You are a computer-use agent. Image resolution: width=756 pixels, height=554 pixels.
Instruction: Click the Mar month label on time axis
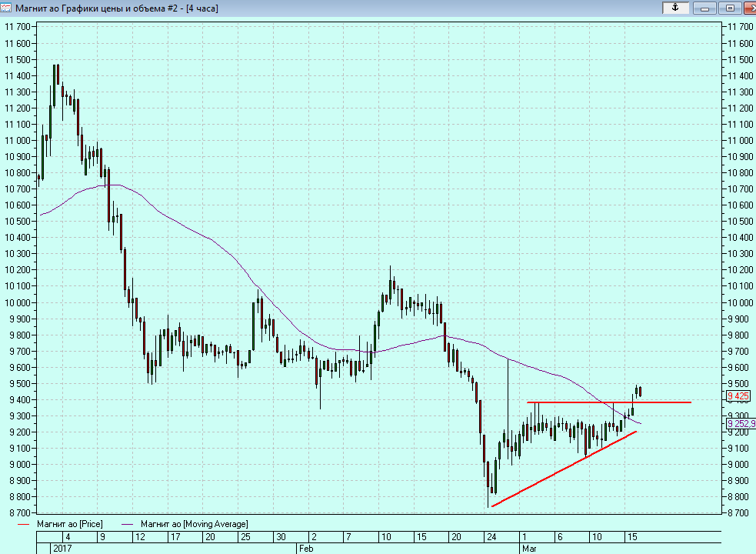click(x=529, y=548)
